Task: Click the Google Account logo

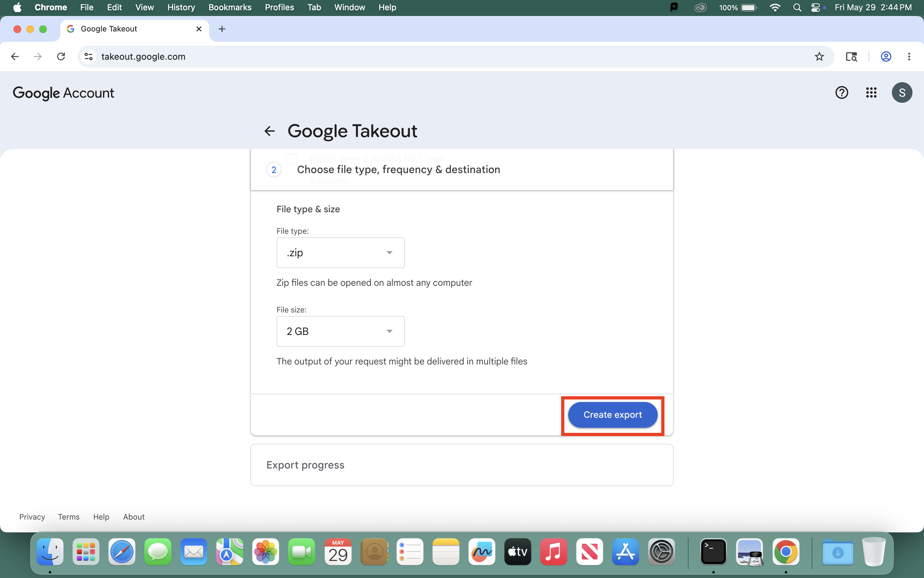Action: (x=64, y=93)
